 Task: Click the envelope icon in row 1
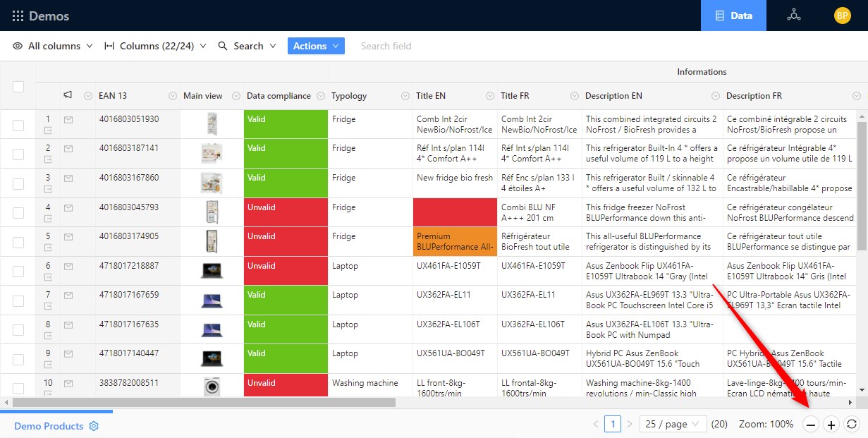[x=68, y=120]
